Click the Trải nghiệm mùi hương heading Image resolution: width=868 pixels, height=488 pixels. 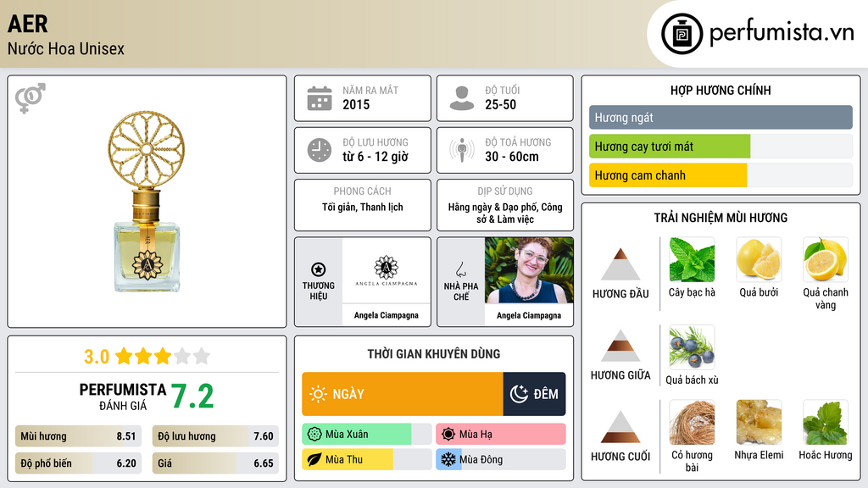(x=721, y=218)
